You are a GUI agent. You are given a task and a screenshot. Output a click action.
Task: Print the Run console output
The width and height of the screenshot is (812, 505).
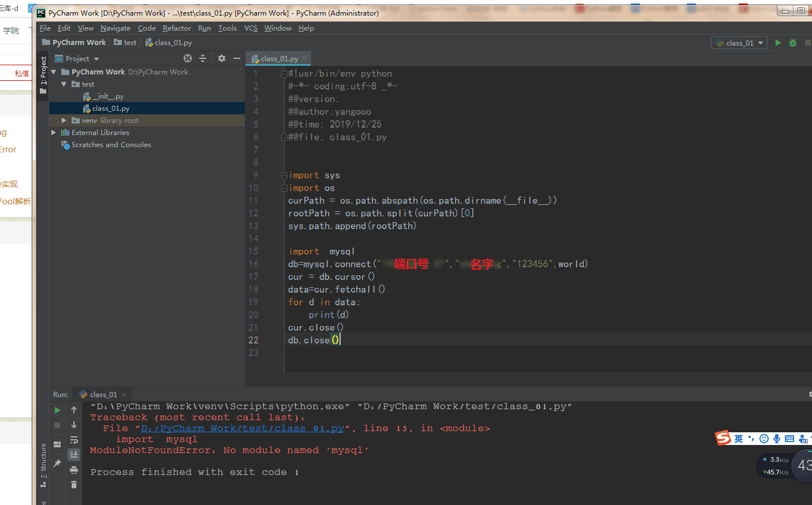tap(74, 470)
